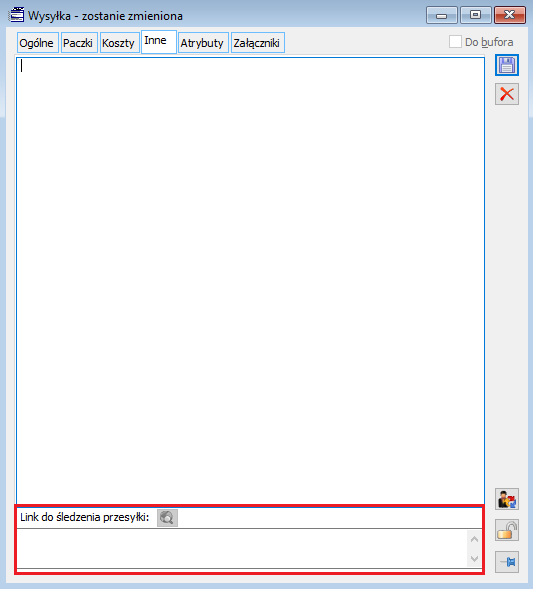Click the operator/user change icon
This screenshot has height=589, width=533.
coord(507,499)
